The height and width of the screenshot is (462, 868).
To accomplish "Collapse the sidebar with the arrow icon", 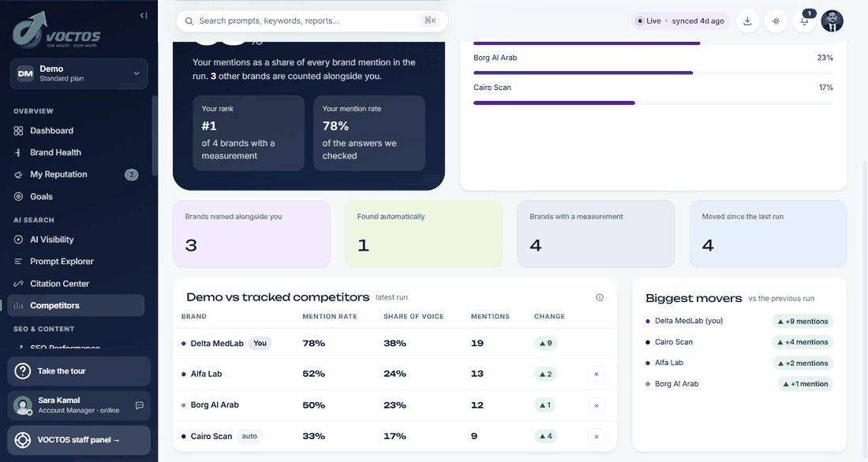I will (144, 16).
